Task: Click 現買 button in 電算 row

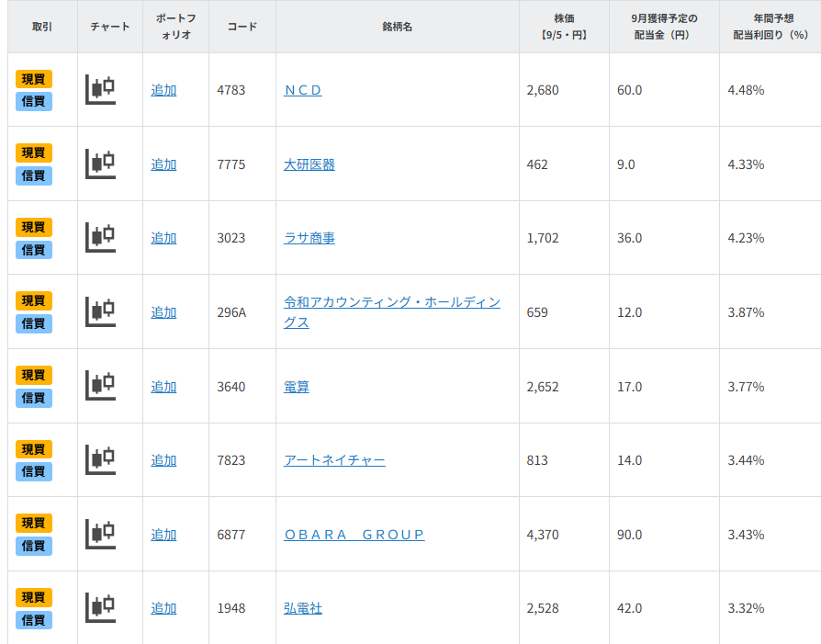Action: [33, 375]
